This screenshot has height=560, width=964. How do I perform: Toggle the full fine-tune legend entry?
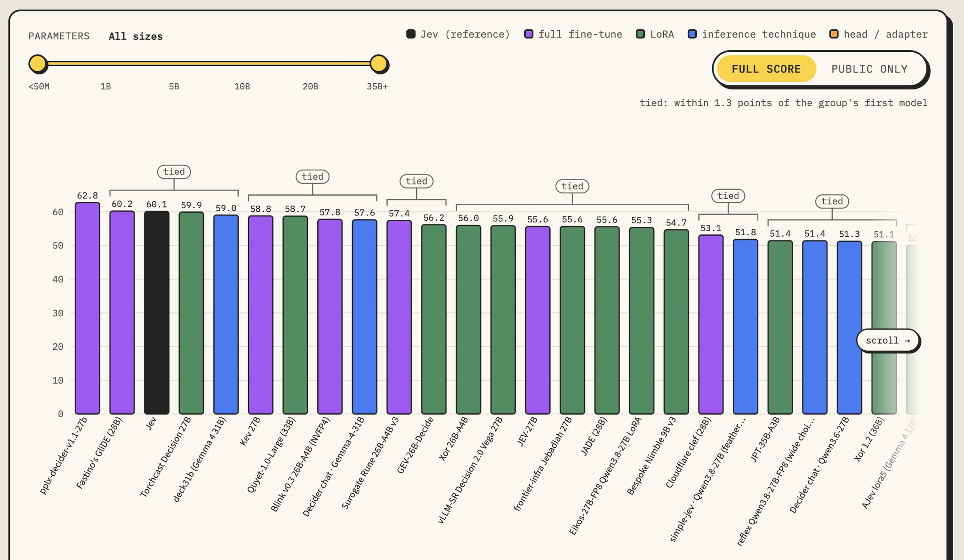point(573,34)
